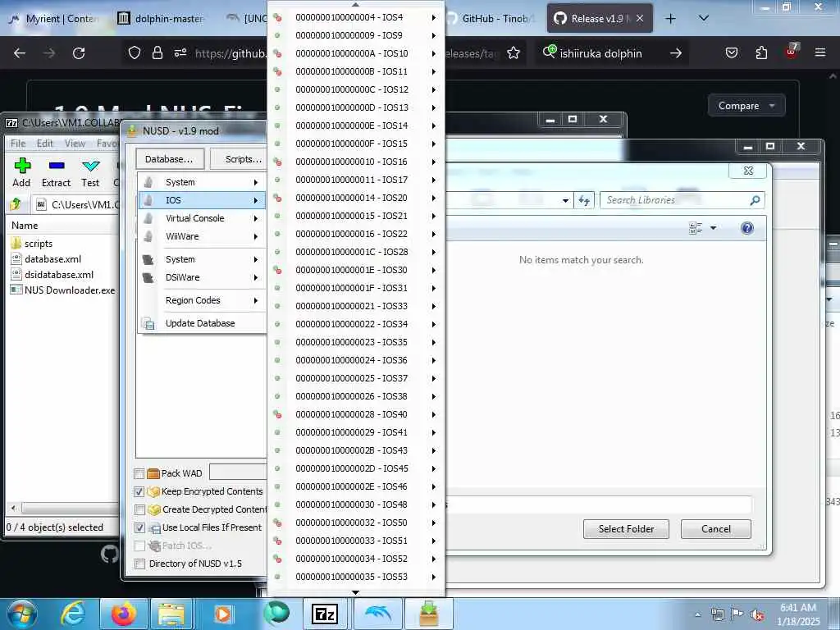The height and width of the screenshot is (630, 840).
Task: Expand the System submenu with hand icon
Action: 202,182
